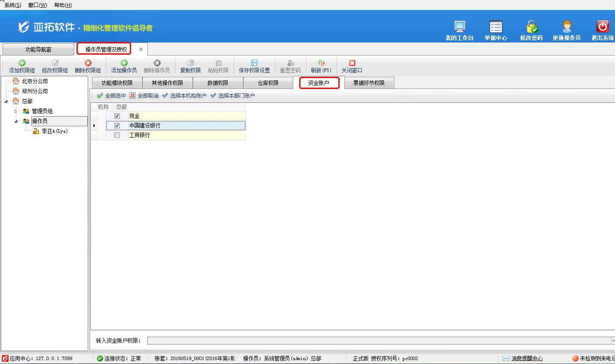Uncheck the 中国建设银行 checkbox
This screenshot has height=364, width=615.
click(x=117, y=125)
